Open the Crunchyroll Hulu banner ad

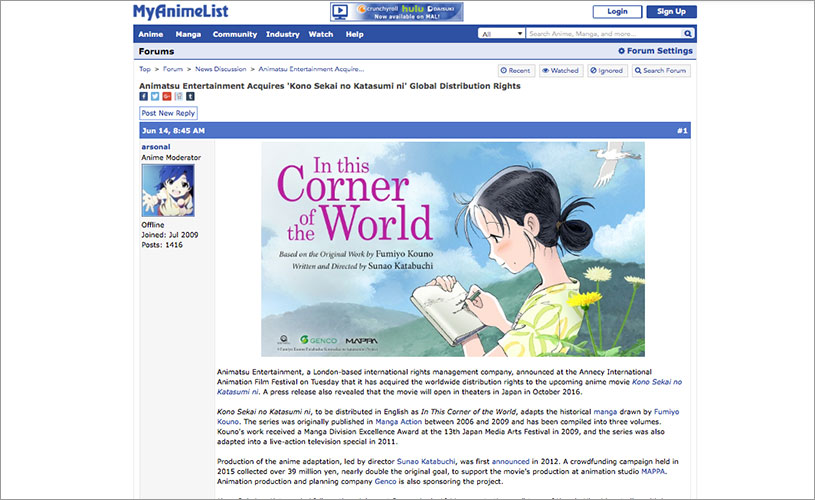[x=397, y=12]
